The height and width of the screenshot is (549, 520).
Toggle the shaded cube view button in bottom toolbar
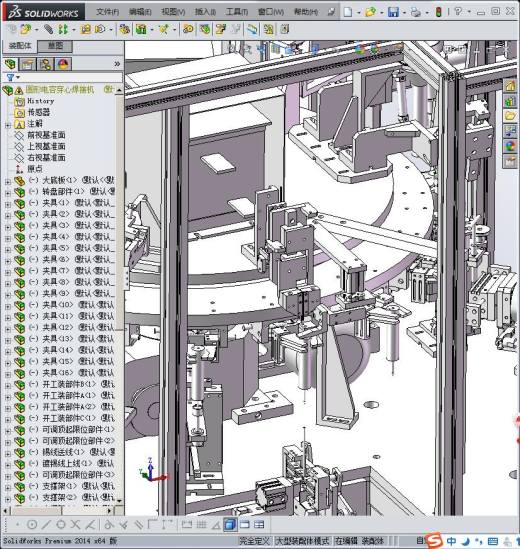230,524
